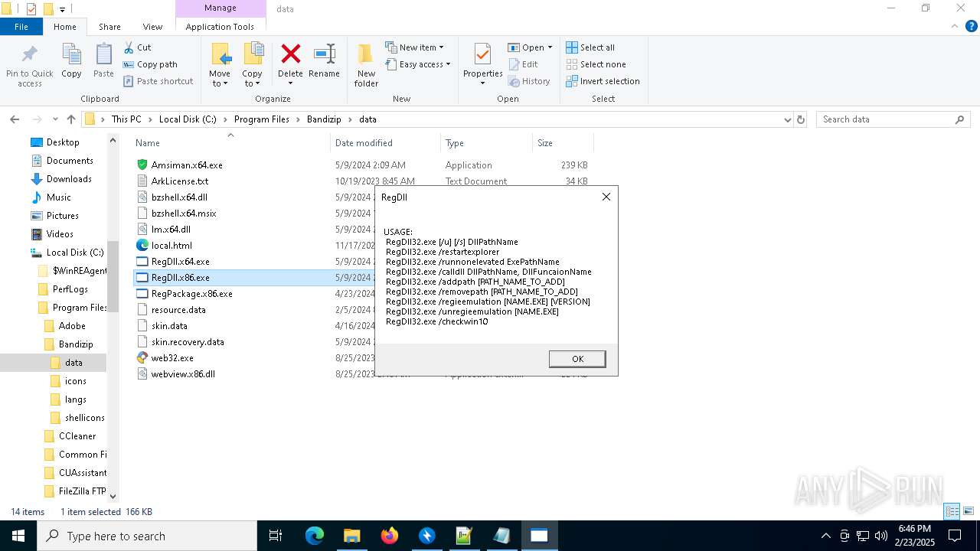This screenshot has width=980, height=551.
Task: Click Windows Start button
Action: click(18, 536)
